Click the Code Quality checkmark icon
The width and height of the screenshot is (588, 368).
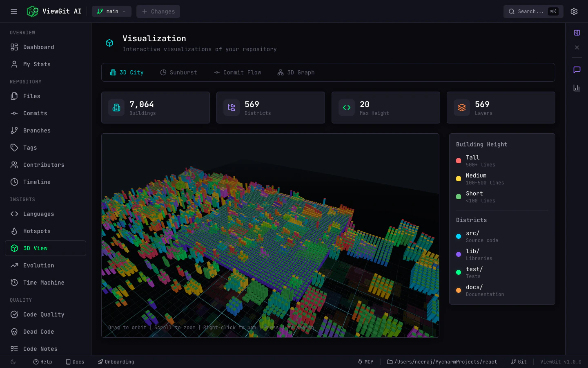click(x=14, y=314)
